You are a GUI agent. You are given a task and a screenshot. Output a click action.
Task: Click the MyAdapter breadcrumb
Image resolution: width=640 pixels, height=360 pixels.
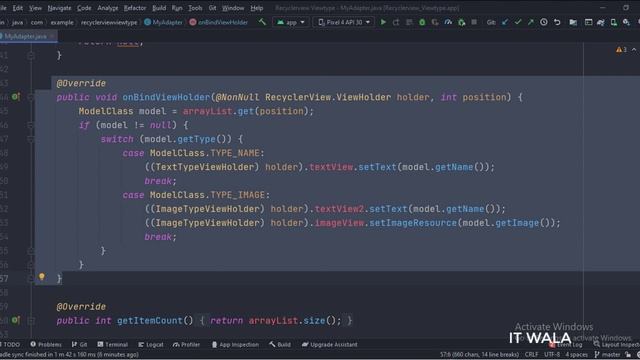[x=164, y=22]
